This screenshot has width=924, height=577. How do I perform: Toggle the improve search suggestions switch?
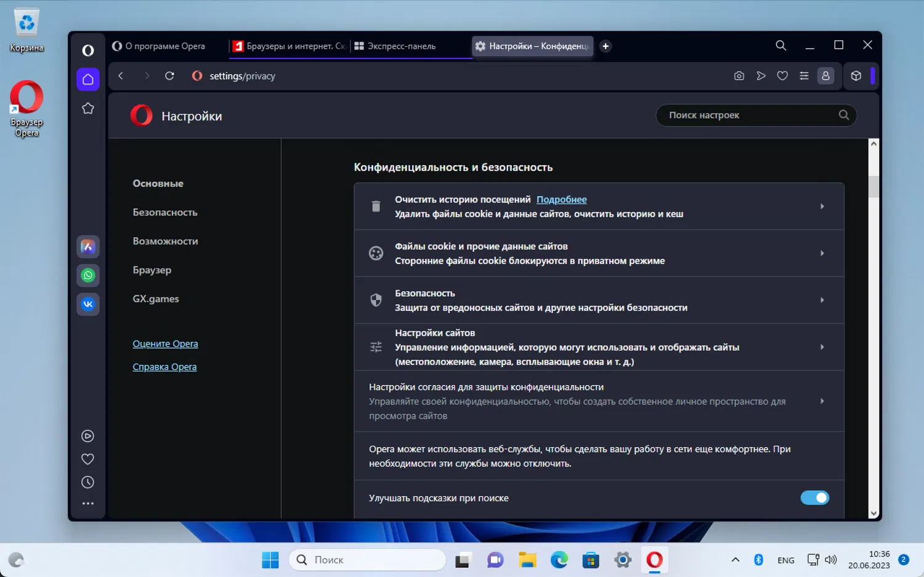pyautogui.click(x=814, y=498)
